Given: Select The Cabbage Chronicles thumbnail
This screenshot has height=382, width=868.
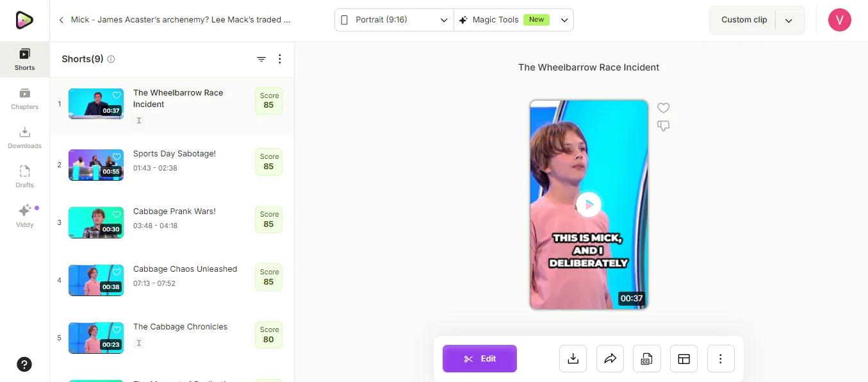Looking at the screenshot, I should click(96, 338).
